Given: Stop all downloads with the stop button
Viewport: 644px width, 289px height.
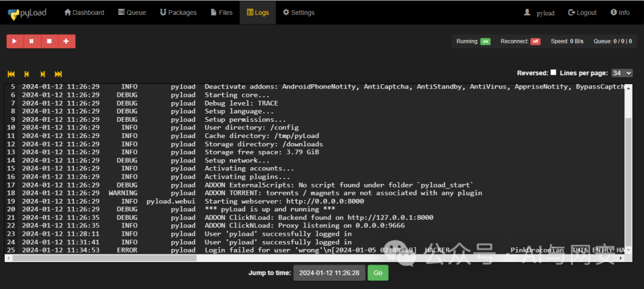Looking at the screenshot, I should pos(49,41).
